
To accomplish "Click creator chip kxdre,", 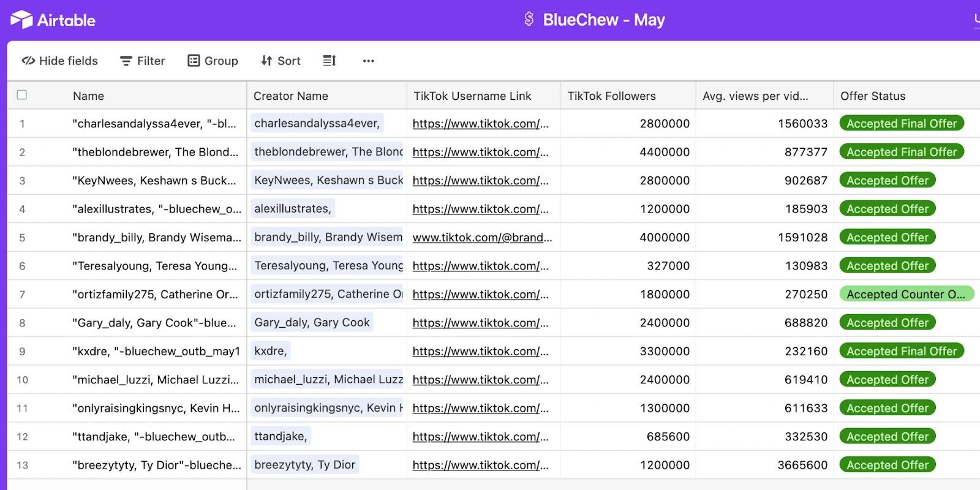I will [270, 351].
